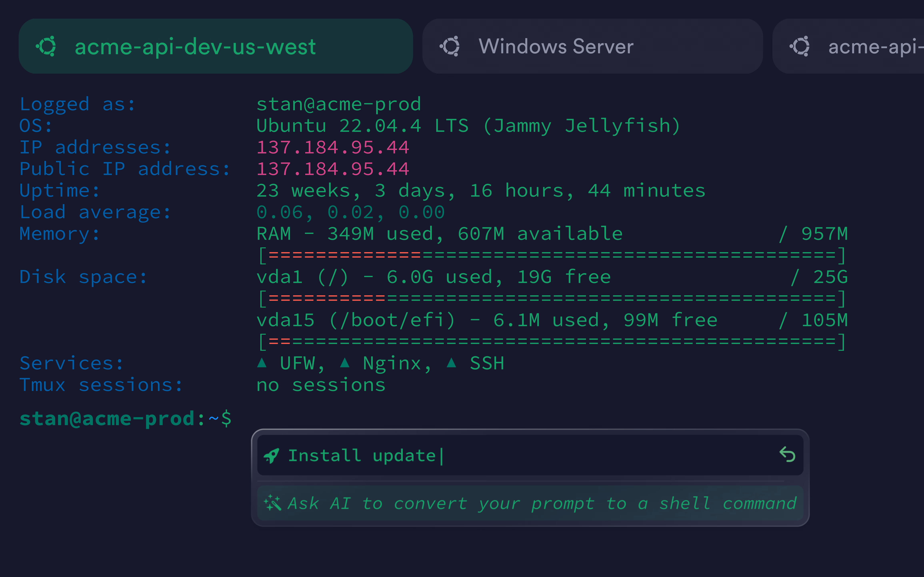This screenshot has width=924, height=577.
Task: Switch to the Windows Server tab
Action: click(592, 46)
